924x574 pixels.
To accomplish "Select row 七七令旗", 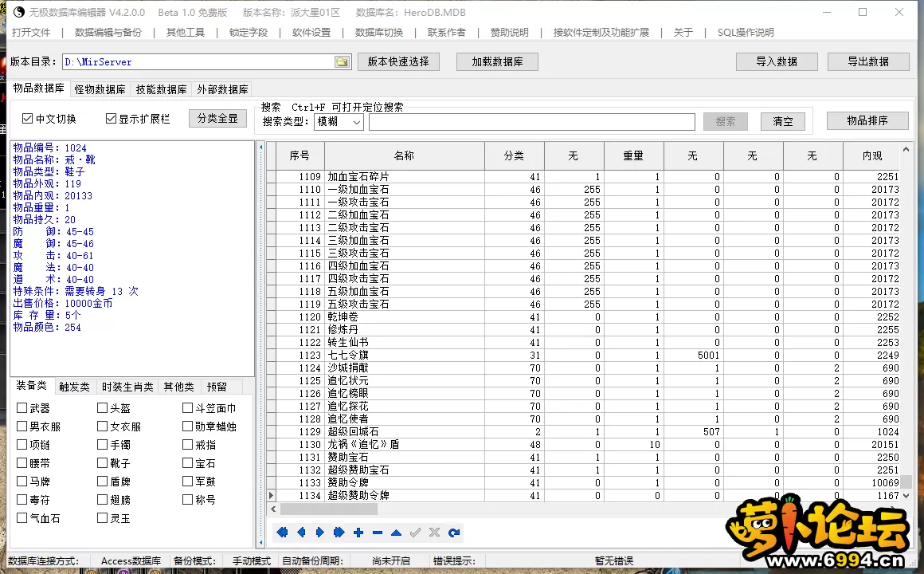I will [583, 355].
